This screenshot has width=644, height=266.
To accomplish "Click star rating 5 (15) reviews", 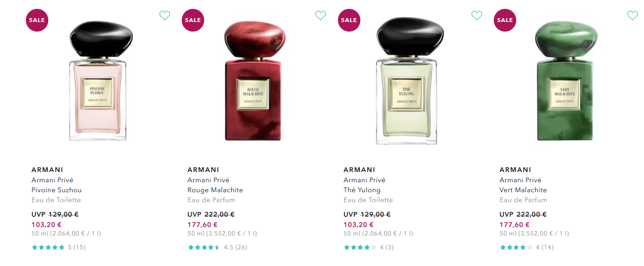I will click(x=59, y=247).
